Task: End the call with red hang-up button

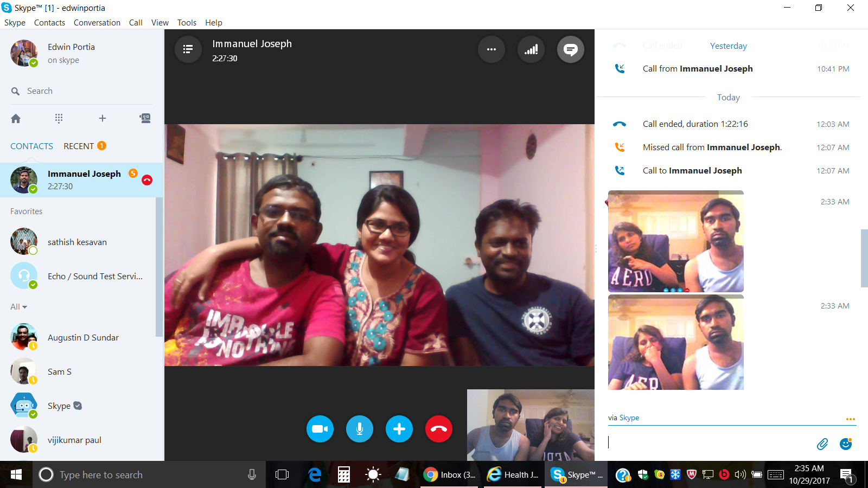Action: pyautogui.click(x=439, y=429)
